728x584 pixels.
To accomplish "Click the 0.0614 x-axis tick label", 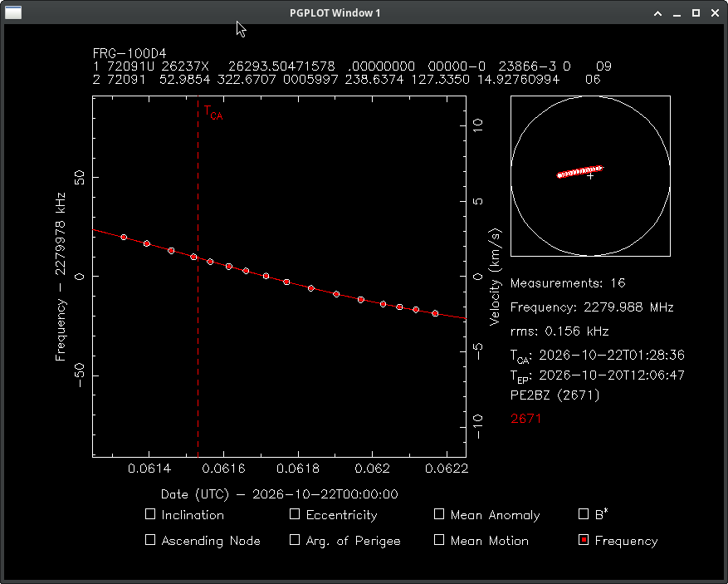I will (x=149, y=469).
